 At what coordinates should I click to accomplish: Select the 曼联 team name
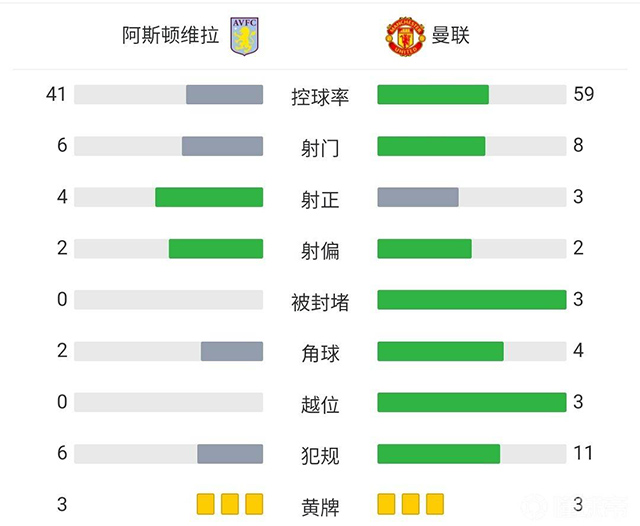click(451, 36)
